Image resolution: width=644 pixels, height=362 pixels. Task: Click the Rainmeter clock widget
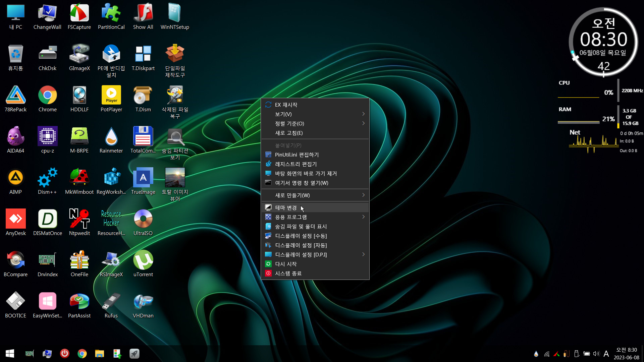pyautogui.click(x=603, y=42)
